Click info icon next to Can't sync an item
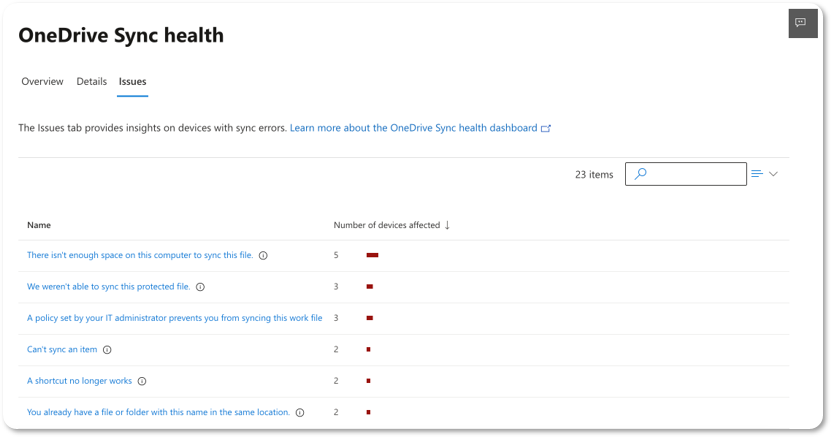 [107, 350]
